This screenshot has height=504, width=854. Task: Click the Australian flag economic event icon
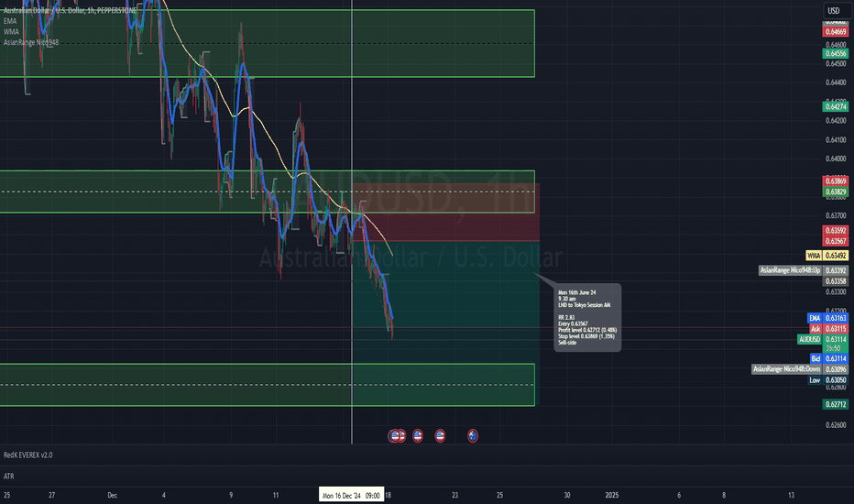[472, 436]
